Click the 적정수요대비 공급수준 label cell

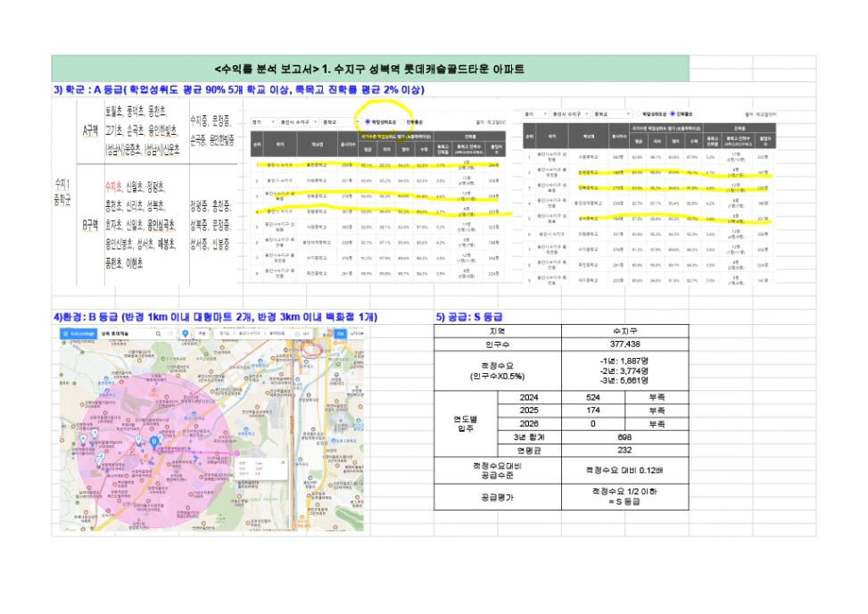coord(498,470)
